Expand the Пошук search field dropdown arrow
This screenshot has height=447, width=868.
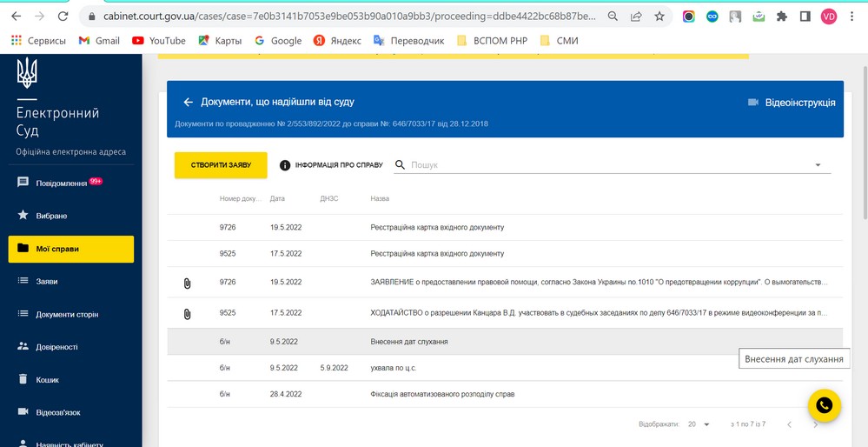818,165
